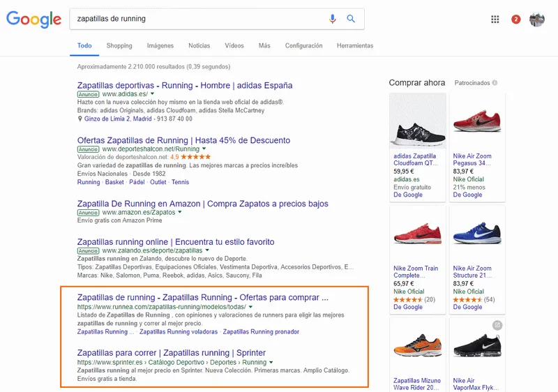Click the location pin icon by Ginzo de Limia

(80, 119)
